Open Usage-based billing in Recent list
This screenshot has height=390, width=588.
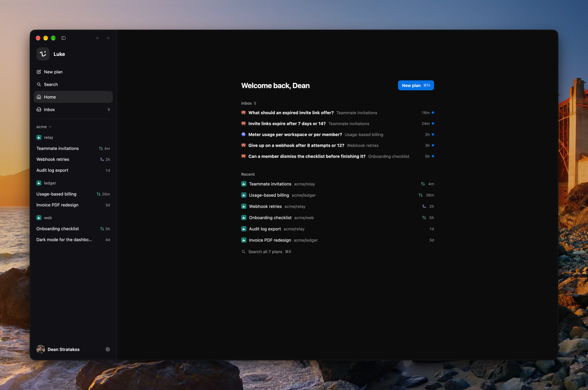[x=338, y=195]
